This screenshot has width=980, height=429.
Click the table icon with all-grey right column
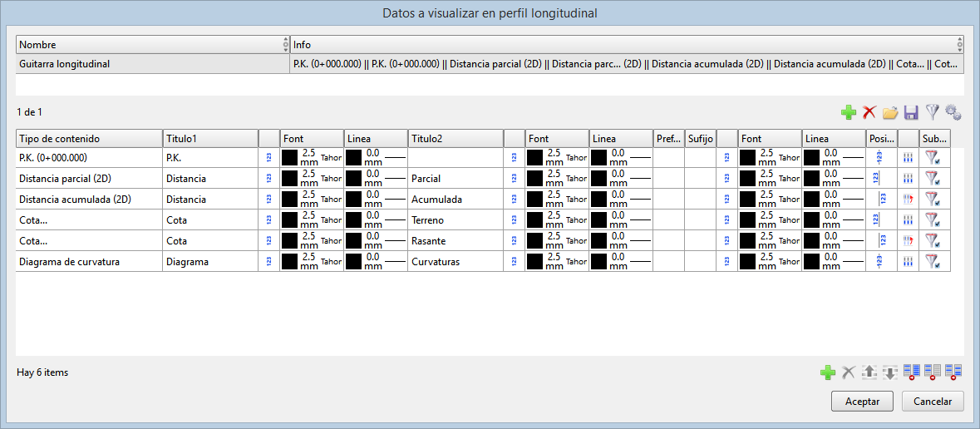point(932,372)
